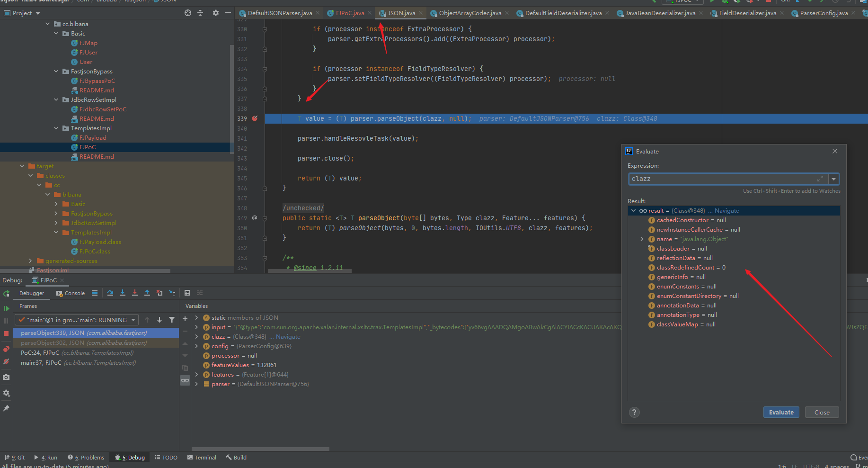Click Close button in Evaluate dialog
868x468 pixels.
tap(822, 412)
